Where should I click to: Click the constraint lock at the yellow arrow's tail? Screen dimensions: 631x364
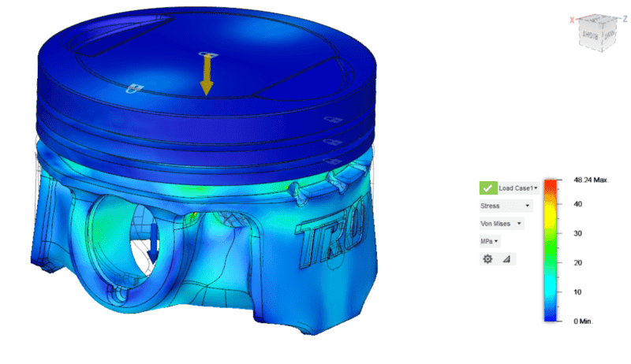coord(208,54)
